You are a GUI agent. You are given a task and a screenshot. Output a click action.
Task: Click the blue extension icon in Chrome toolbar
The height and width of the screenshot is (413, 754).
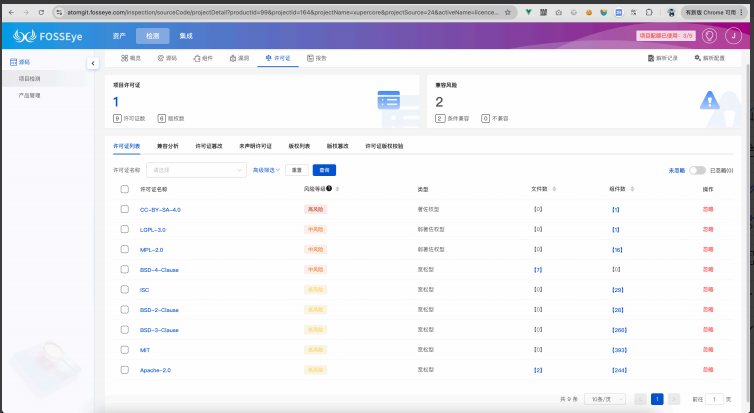619,13
